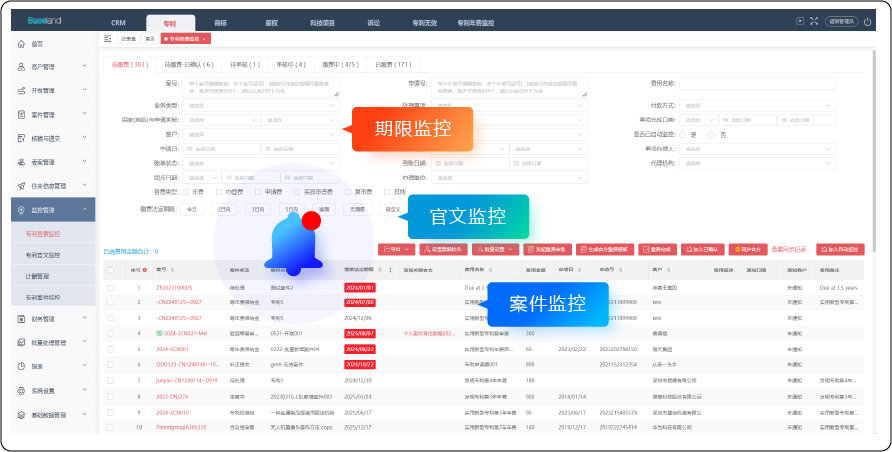Click the rocket icon in sidebar
The height and width of the screenshot is (452, 892).
[x=22, y=186]
